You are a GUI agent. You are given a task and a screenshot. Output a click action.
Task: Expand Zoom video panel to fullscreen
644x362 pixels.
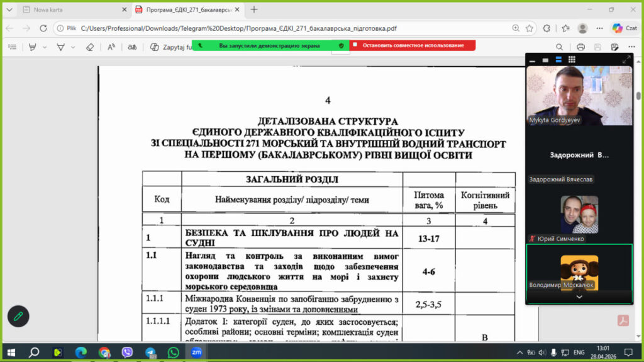click(x=626, y=60)
